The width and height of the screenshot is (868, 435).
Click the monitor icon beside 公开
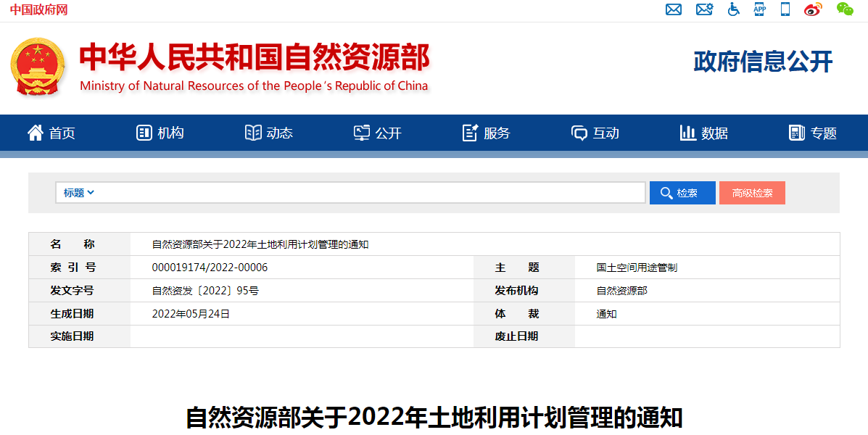pos(361,133)
